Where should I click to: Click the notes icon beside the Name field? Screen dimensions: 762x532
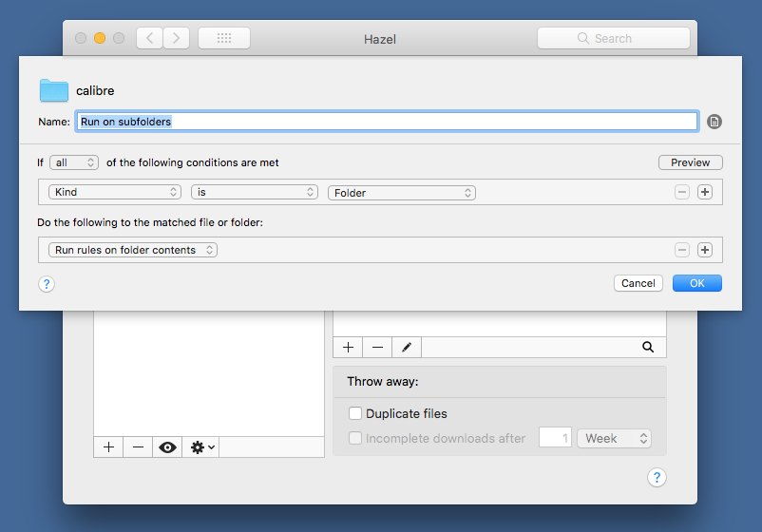click(x=714, y=122)
